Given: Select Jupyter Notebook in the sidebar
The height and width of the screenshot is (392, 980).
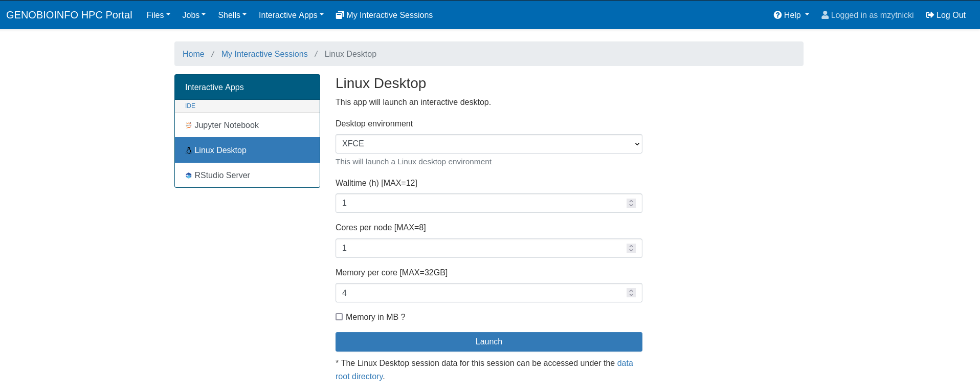Looking at the screenshot, I should (x=247, y=125).
